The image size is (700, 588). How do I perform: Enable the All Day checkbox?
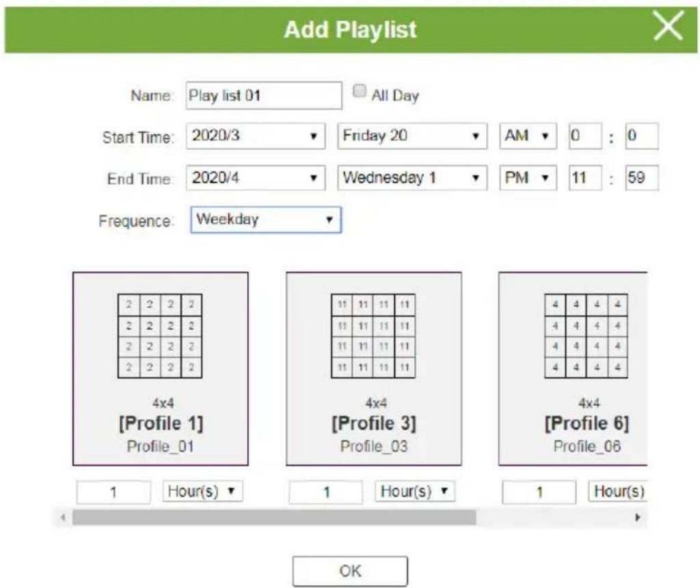point(359,91)
